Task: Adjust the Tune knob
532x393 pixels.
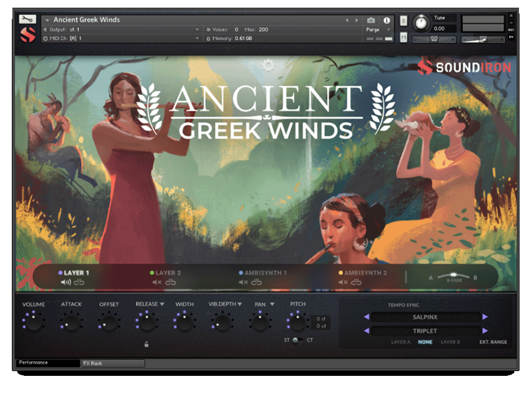Action: pos(421,23)
